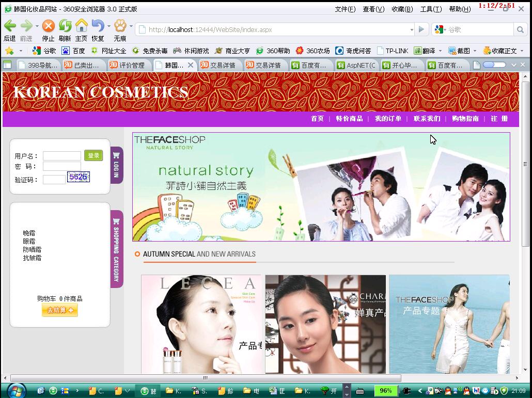Open the search engine selector dropdown

point(445,30)
